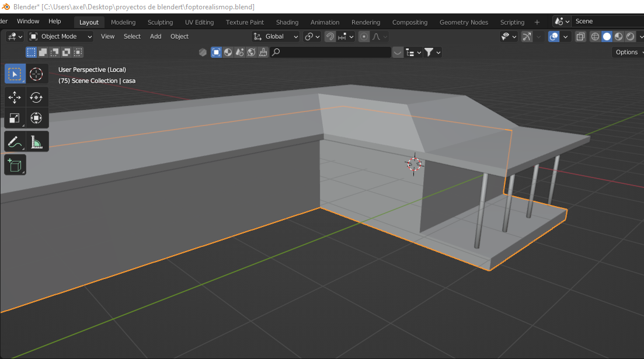Set selection mode to new selection

(31, 52)
